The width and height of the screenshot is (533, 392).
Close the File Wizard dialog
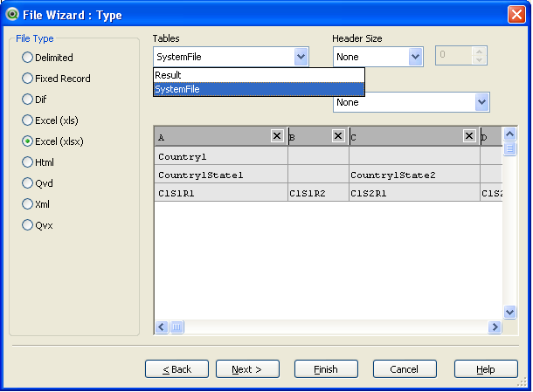pyautogui.click(x=516, y=15)
